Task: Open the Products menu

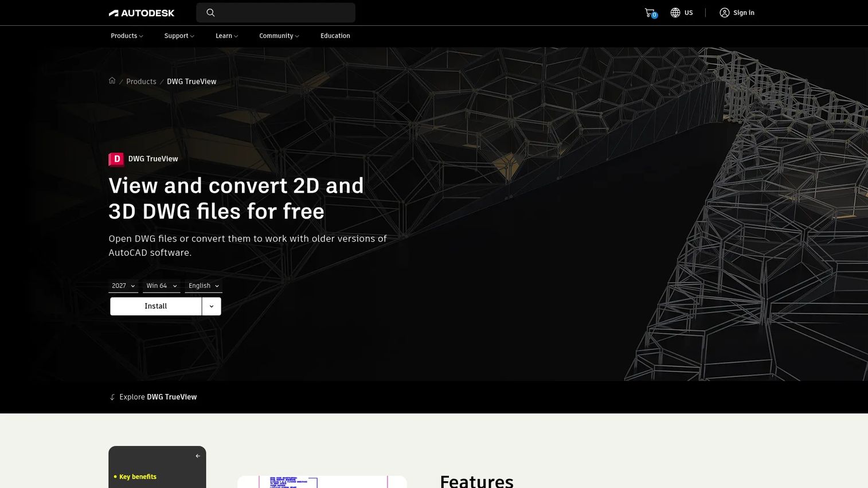Action: tap(127, 36)
